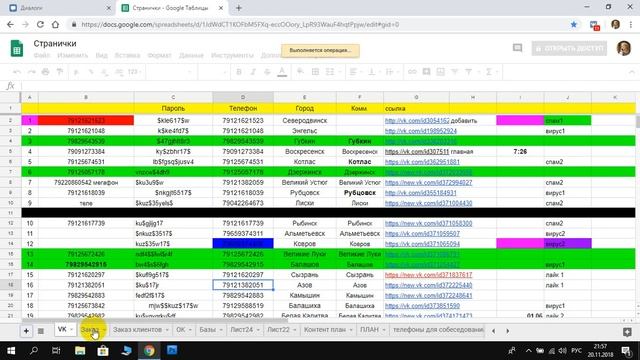Switch to the Лист24 sheet
The image size is (640, 360).
coord(242,329)
